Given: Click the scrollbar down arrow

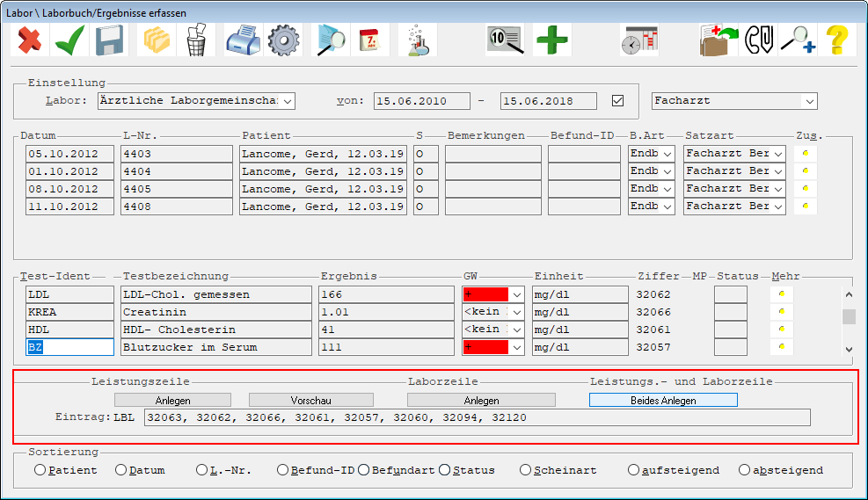Looking at the screenshot, I should [x=849, y=349].
